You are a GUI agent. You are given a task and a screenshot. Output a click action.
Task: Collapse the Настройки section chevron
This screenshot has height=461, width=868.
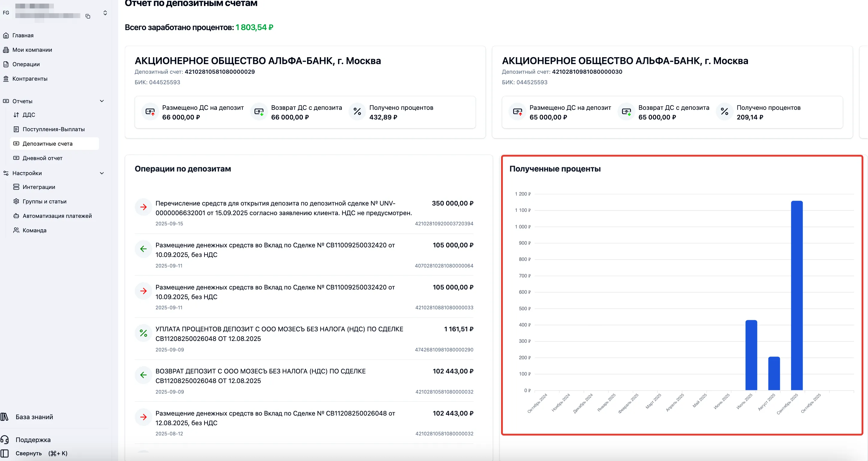(102, 173)
